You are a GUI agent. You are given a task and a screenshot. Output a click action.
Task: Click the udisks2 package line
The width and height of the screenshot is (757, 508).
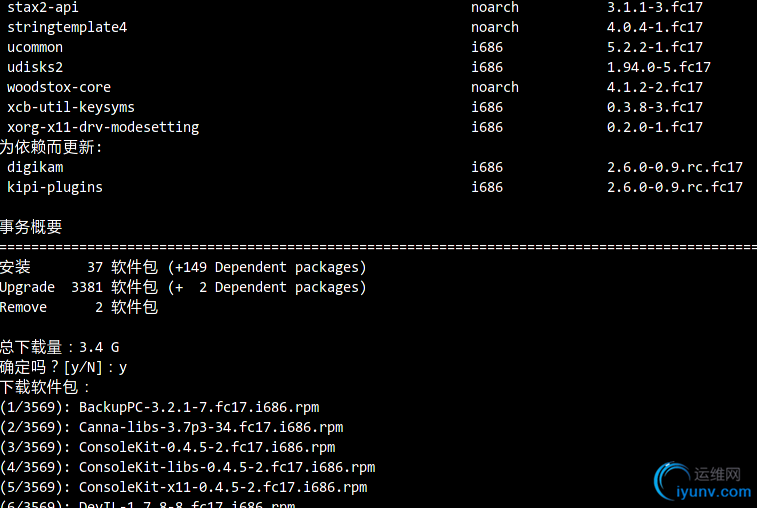(x=34, y=67)
